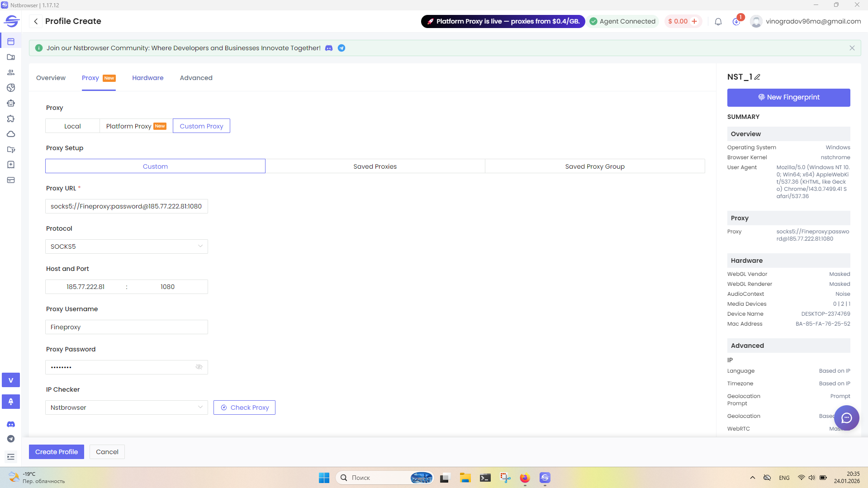Show hidden system tray icons
This screenshot has width=868, height=488.
(753, 478)
